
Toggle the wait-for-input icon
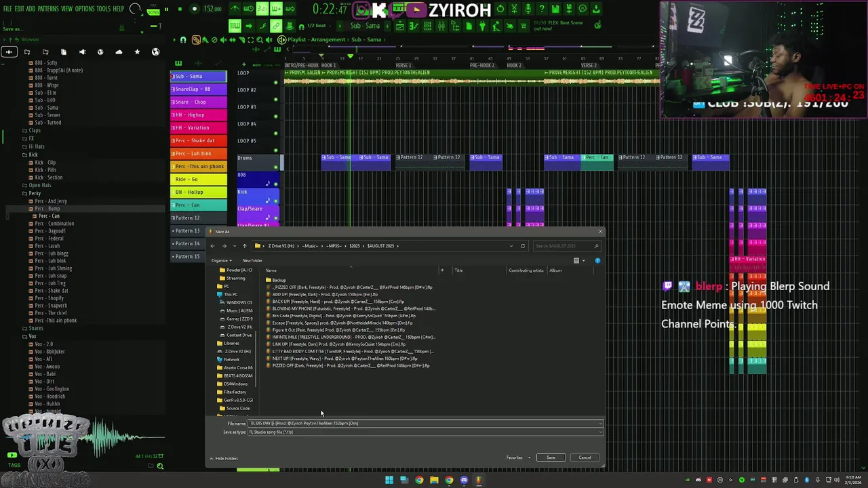(x=249, y=9)
